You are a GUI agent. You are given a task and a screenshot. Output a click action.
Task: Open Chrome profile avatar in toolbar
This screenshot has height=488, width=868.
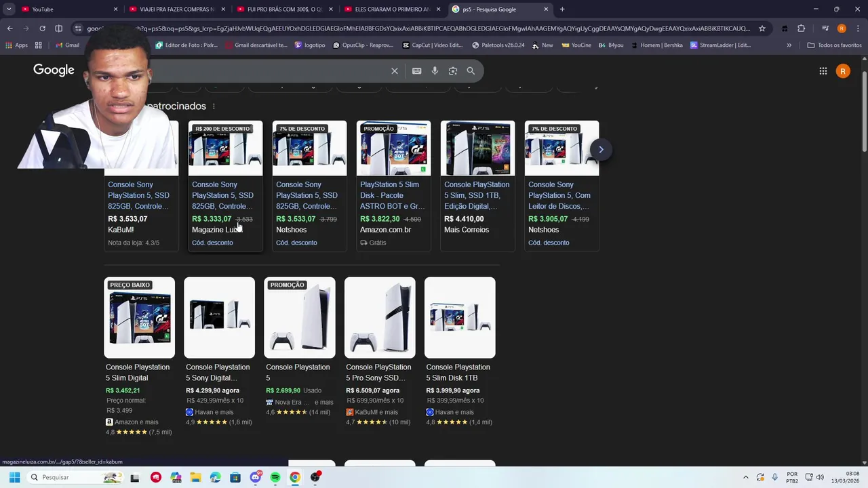842,28
